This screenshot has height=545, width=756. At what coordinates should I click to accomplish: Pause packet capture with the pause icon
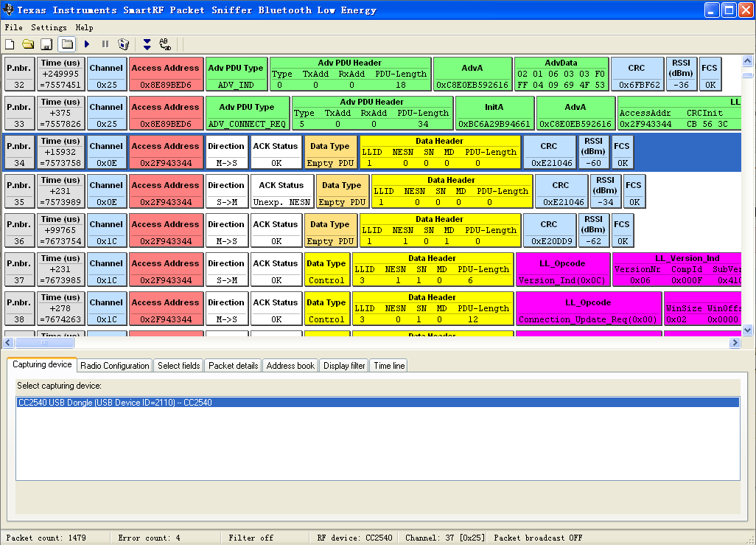[x=105, y=44]
